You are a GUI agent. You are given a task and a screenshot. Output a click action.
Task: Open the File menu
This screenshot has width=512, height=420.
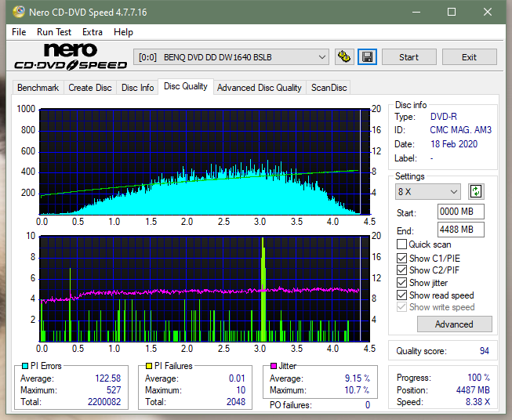pyautogui.click(x=19, y=32)
